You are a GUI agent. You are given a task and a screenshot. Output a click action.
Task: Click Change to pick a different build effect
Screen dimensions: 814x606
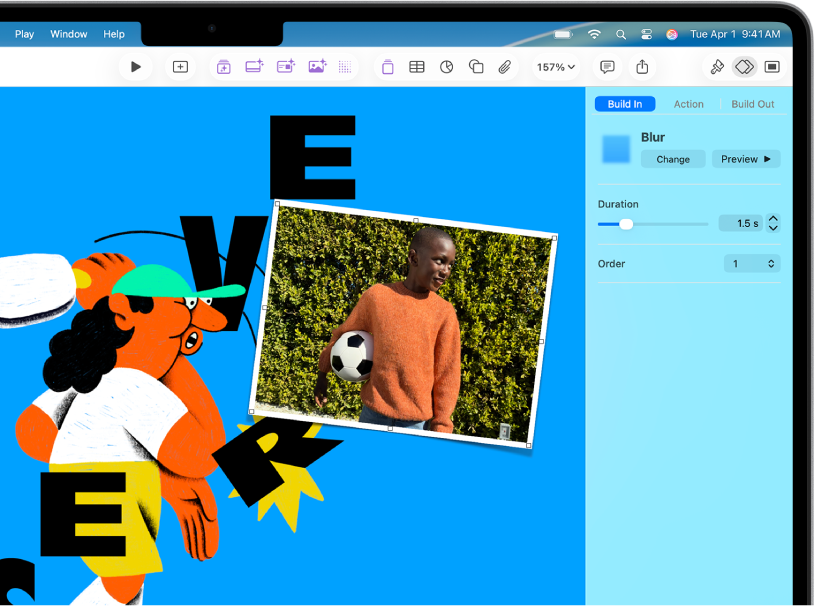672,158
